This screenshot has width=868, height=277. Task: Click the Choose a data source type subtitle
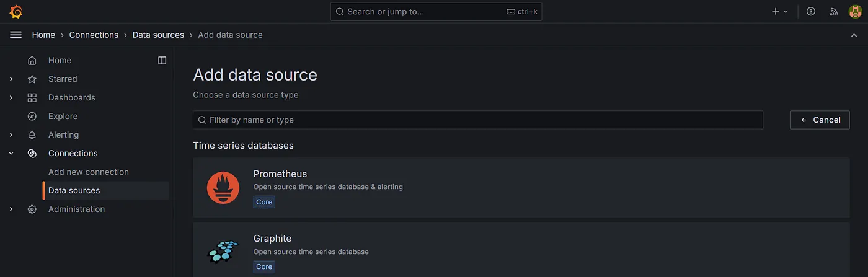pyautogui.click(x=246, y=95)
